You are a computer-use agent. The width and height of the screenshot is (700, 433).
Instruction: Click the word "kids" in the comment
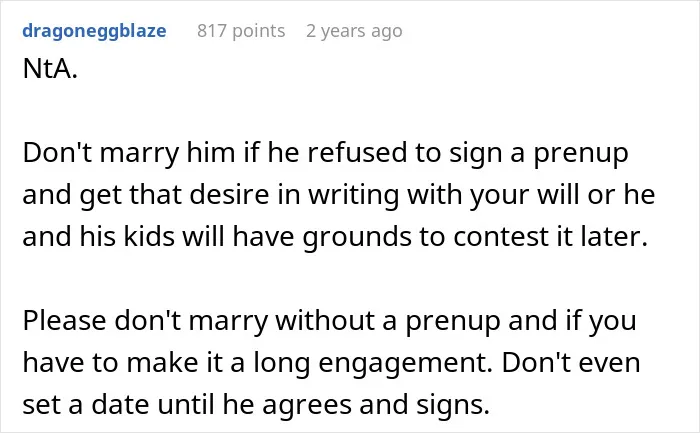tap(149, 237)
